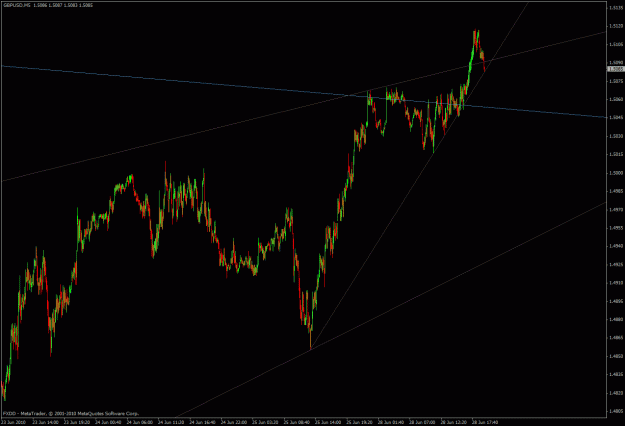Click the 1.4895 price axis label

coord(616,301)
